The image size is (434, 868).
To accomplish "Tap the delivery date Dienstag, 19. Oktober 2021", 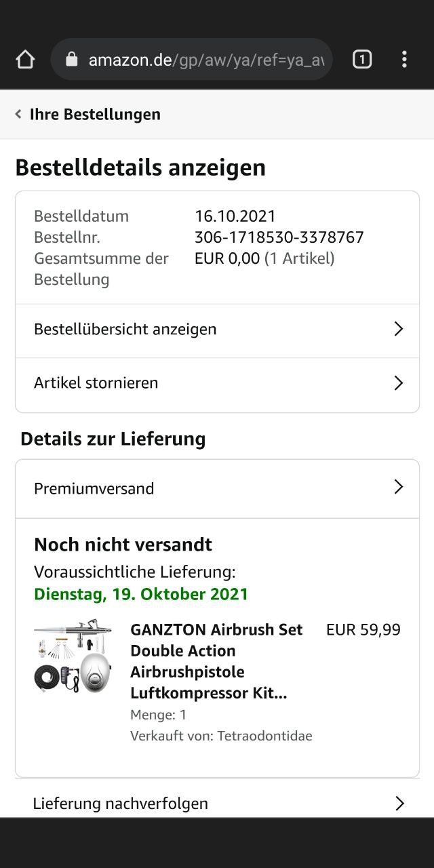I will coord(141,594).
